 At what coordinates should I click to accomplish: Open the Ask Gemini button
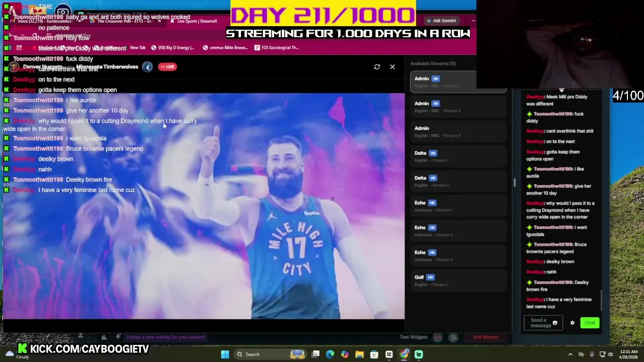(x=441, y=21)
